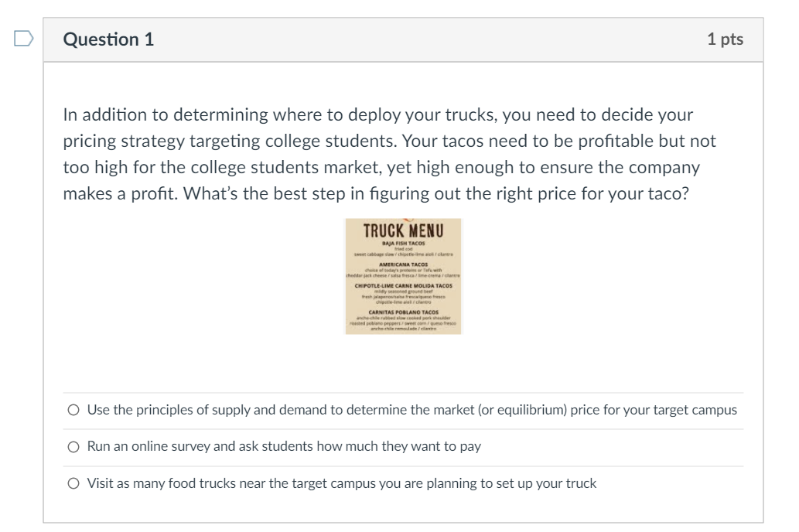The height and width of the screenshot is (532, 799).
Task: Click the Question 1 title
Action: (108, 38)
